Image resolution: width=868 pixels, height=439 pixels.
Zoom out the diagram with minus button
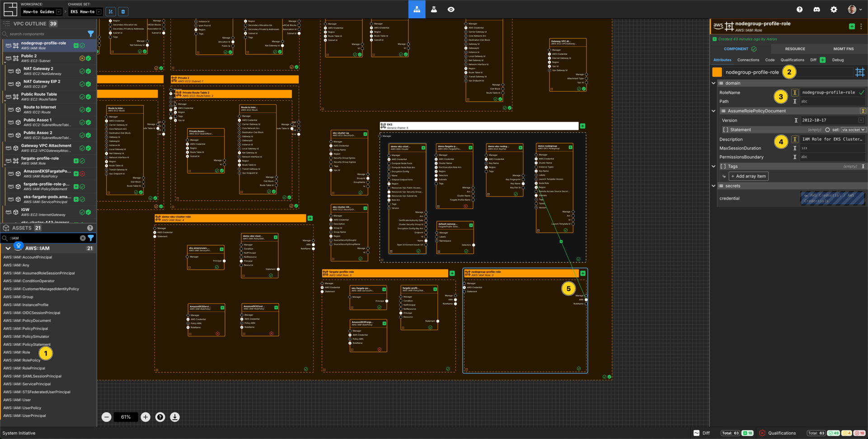coord(106,417)
